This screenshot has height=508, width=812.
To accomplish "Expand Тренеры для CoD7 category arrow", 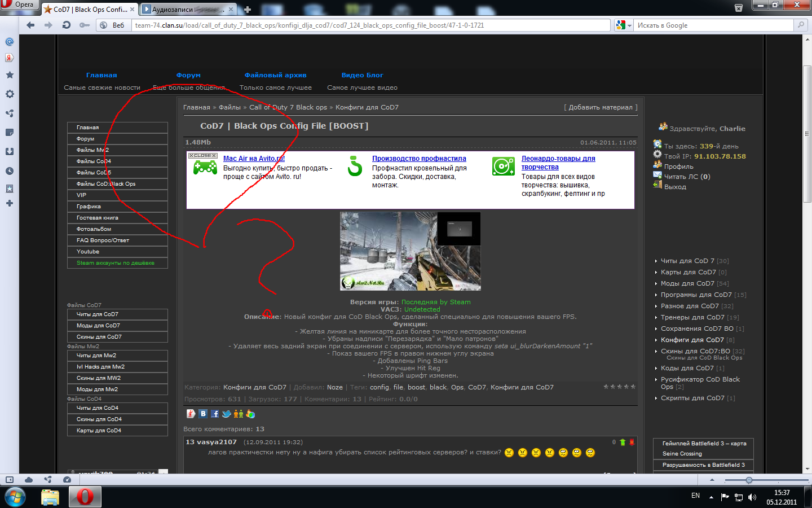I will (656, 318).
